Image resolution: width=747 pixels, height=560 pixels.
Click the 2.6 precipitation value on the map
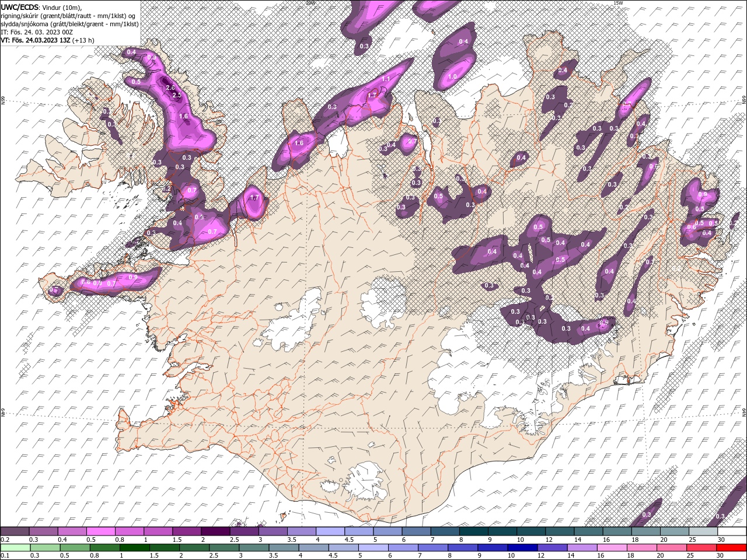pyautogui.click(x=170, y=88)
